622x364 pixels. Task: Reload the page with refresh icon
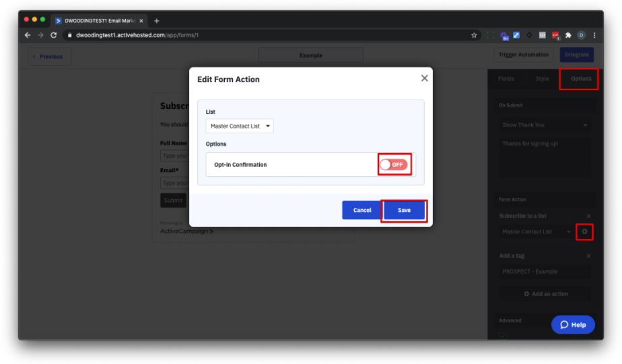54,35
